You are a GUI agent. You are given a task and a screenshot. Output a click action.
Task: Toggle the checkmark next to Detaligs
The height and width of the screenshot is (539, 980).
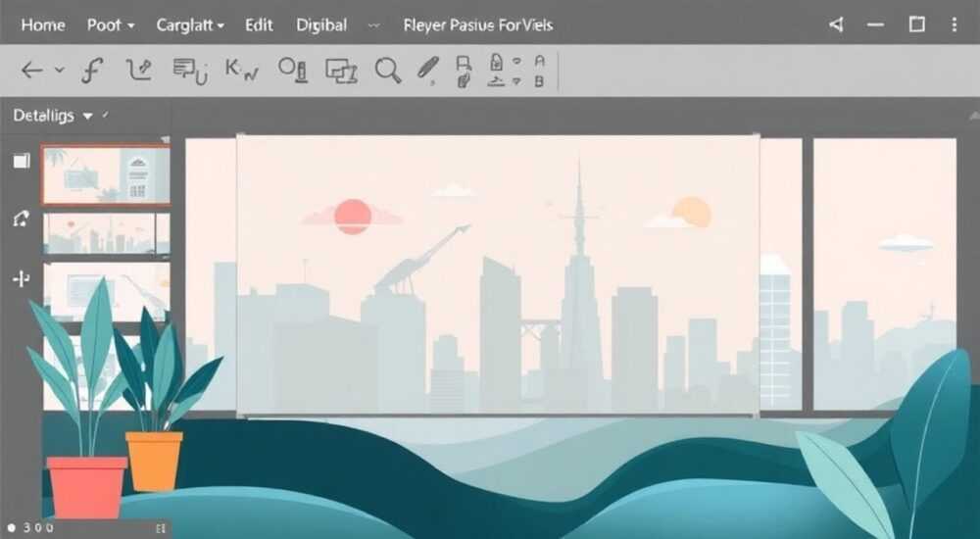[x=105, y=115]
